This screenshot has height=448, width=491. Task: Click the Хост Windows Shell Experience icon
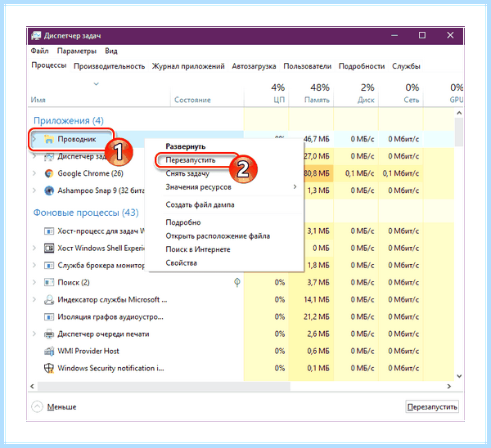[49, 249]
